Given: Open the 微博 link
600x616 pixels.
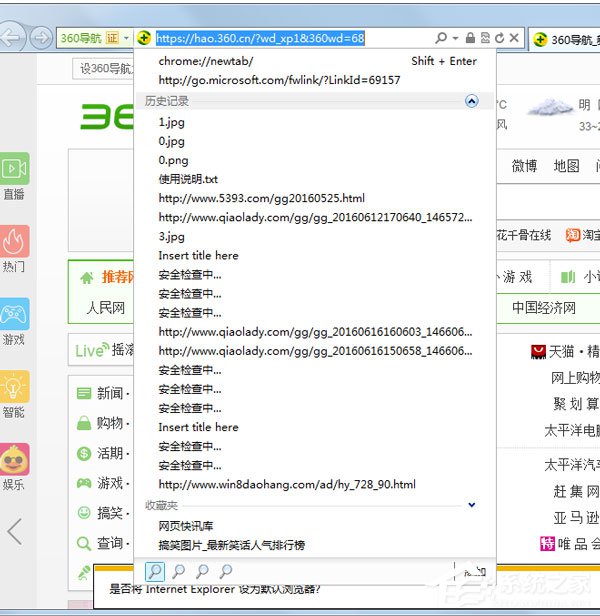Looking at the screenshot, I should pyautogui.click(x=524, y=166).
